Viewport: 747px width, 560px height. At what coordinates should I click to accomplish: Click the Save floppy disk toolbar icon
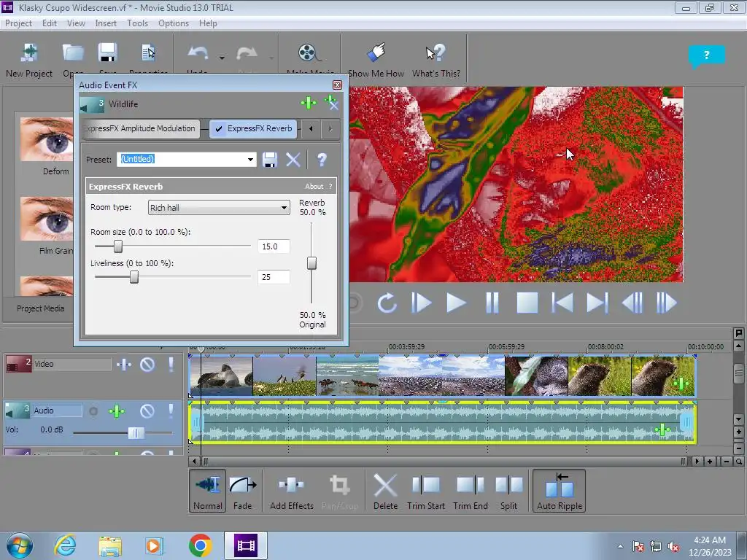pyautogui.click(x=107, y=52)
